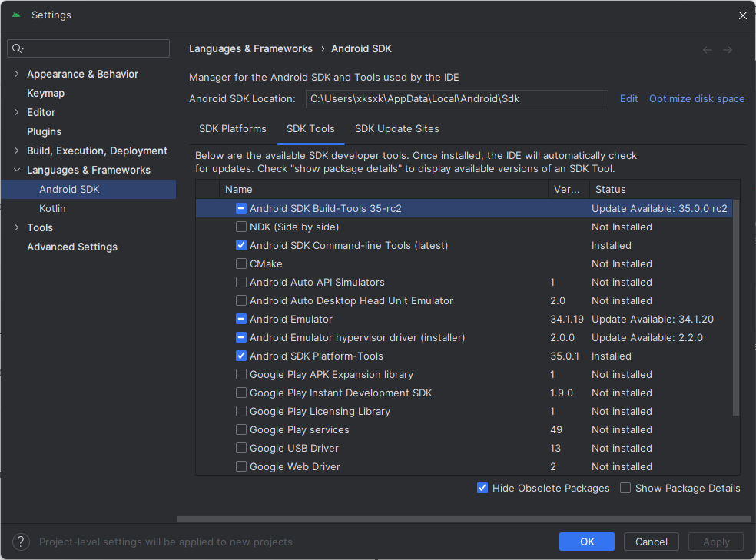Viewport: 756px width, 560px height.
Task: Click the SDK tools list vertical scrollbar
Action: 736,307
